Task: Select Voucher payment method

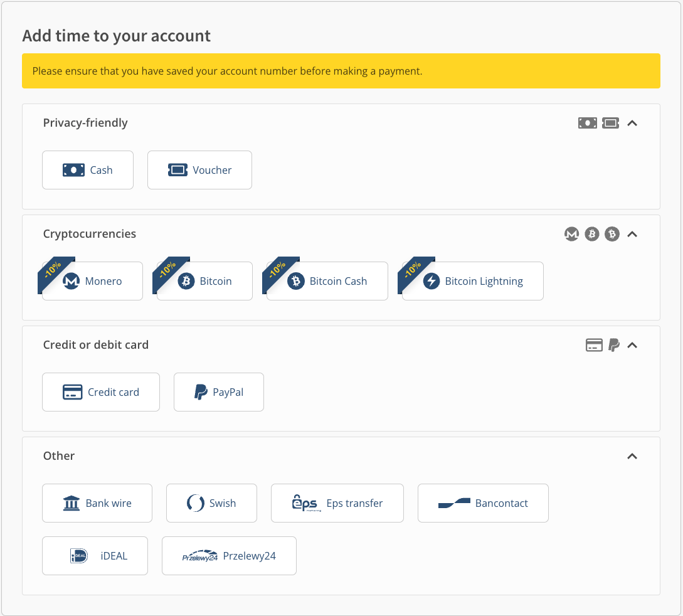Action: (x=199, y=170)
